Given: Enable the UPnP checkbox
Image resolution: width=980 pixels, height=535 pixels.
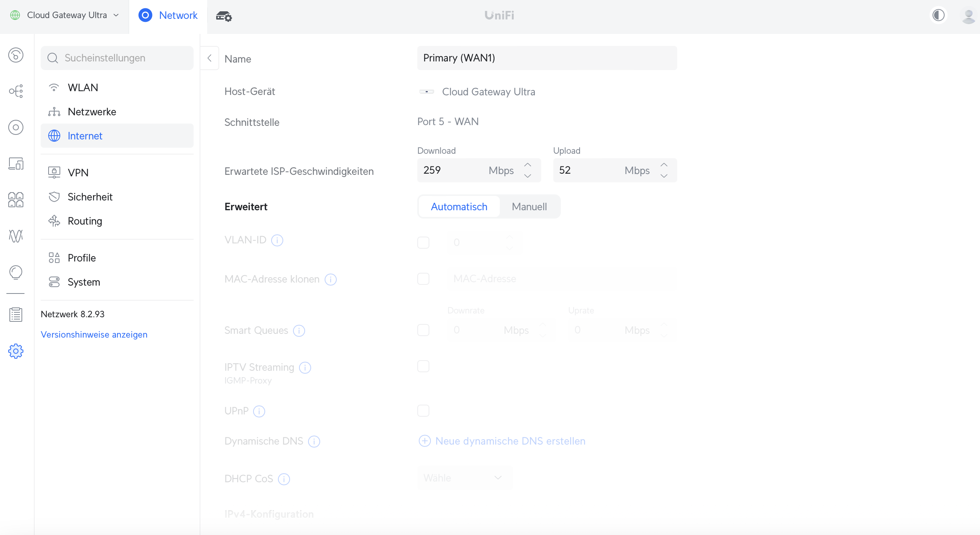Looking at the screenshot, I should click(423, 411).
